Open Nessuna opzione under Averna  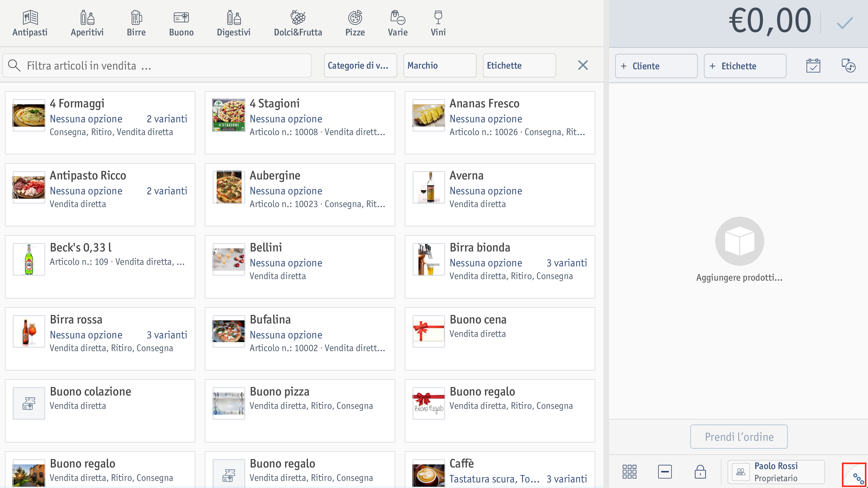(486, 191)
